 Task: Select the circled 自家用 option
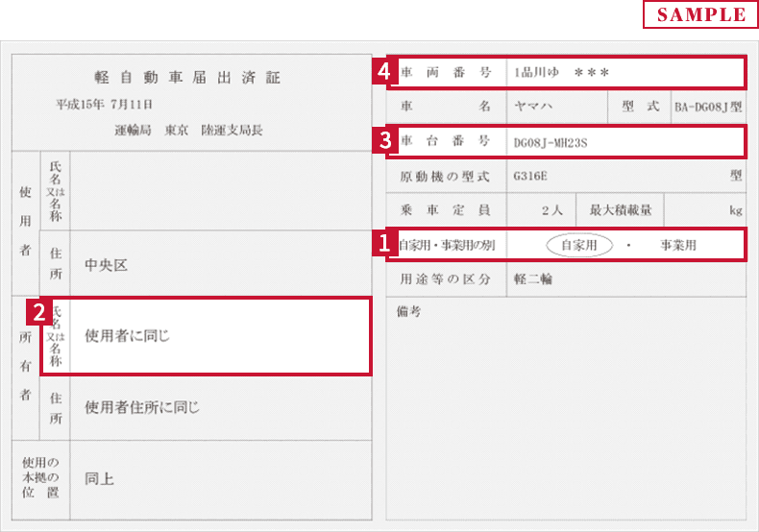point(579,245)
